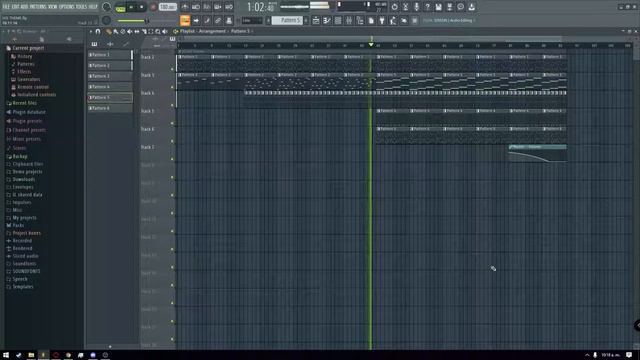Toggle loop recording icon
This screenshot has width=640, height=360.
click(229, 7)
